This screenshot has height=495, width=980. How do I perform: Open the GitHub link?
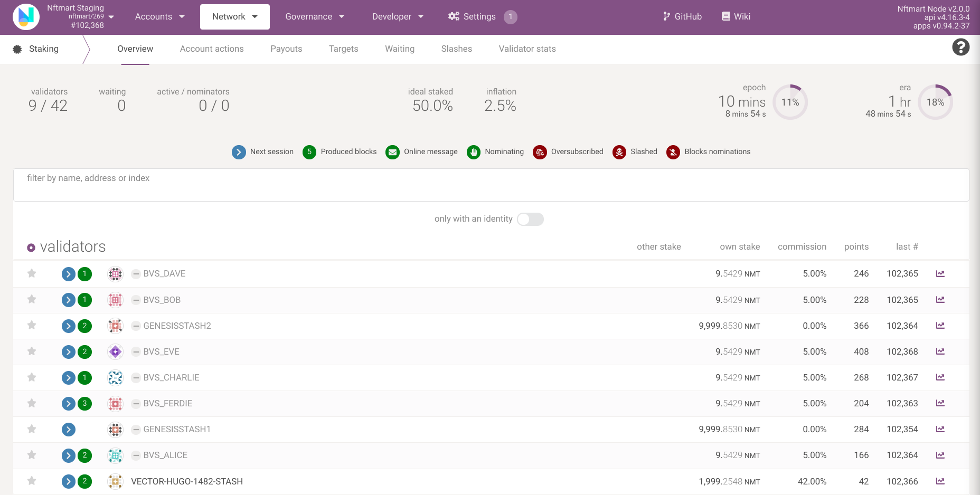pos(682,17)
